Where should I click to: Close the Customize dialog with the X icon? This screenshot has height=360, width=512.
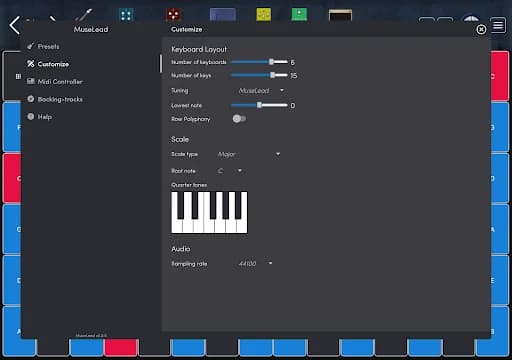click(481, 29)
